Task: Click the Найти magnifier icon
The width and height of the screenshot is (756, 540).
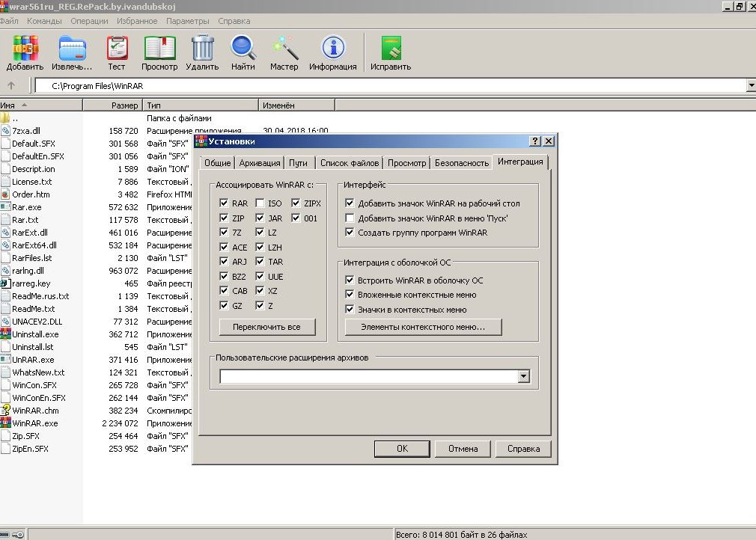Action: (x=243, y=48)
